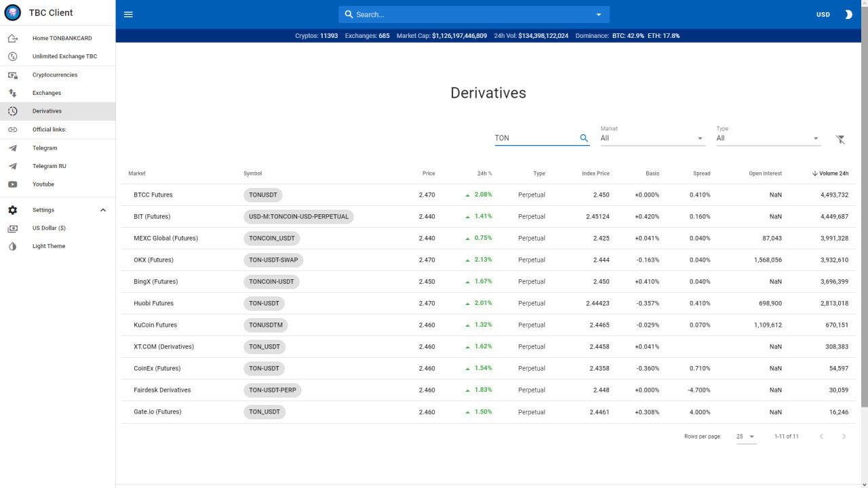Sort by Index Price column header
868x488 pixels.
pos(595,174)
